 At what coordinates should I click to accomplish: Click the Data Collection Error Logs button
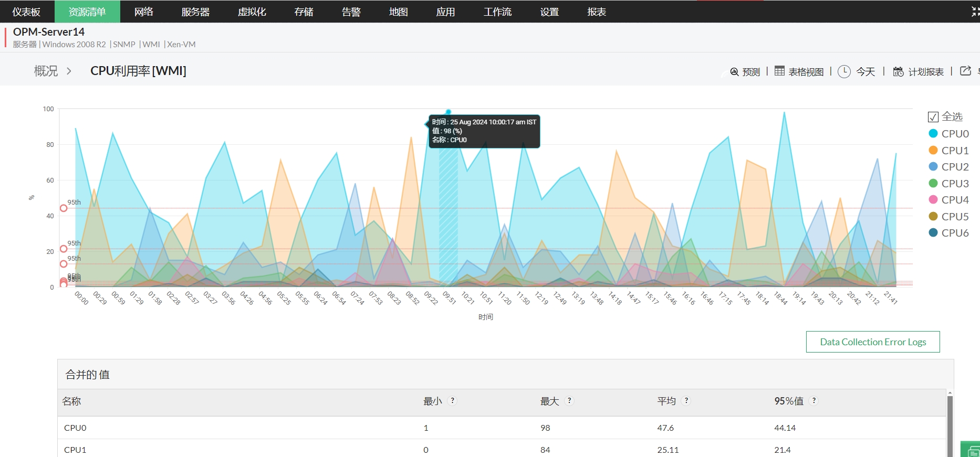872,342
